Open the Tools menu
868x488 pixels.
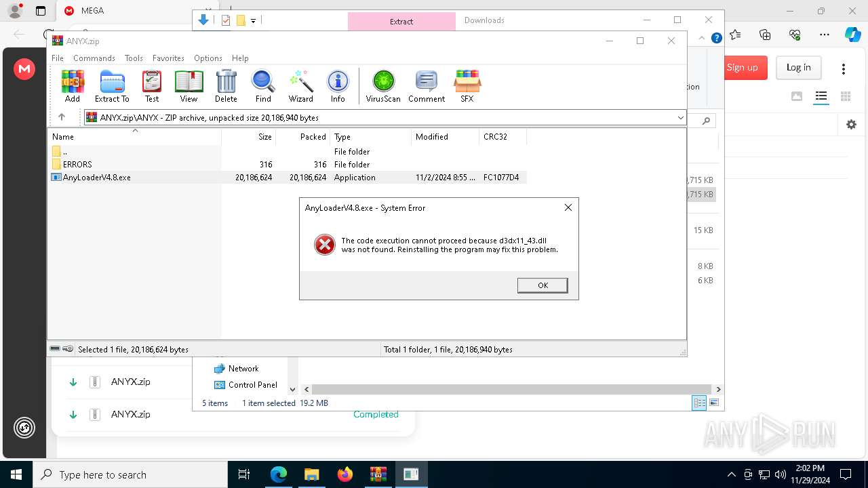tap(134, 58)
